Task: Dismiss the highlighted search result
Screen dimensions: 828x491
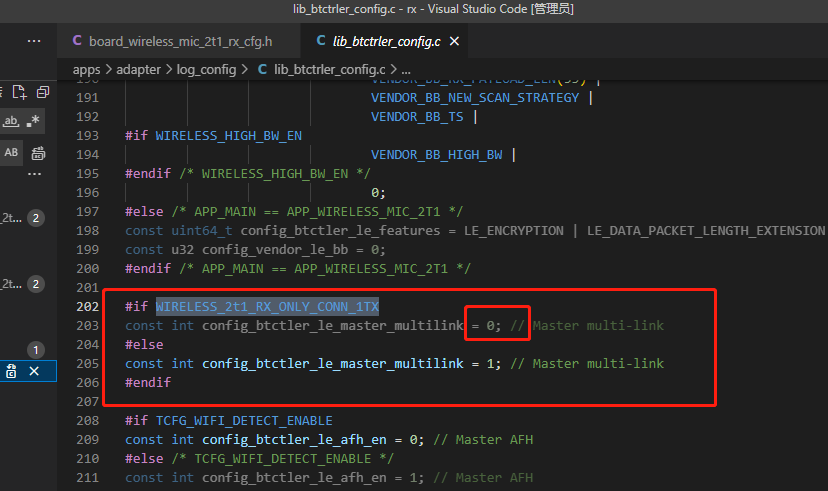Action: pyautogui.click(x=34, y=371)
